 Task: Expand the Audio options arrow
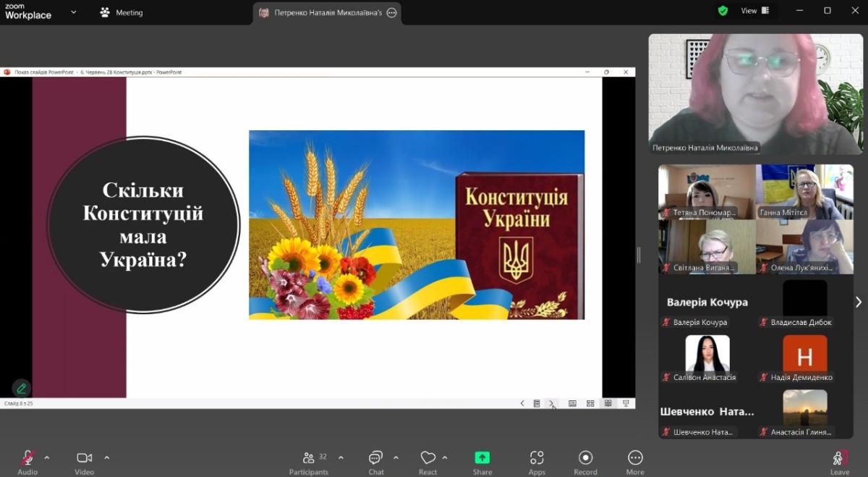coord(47,457)
